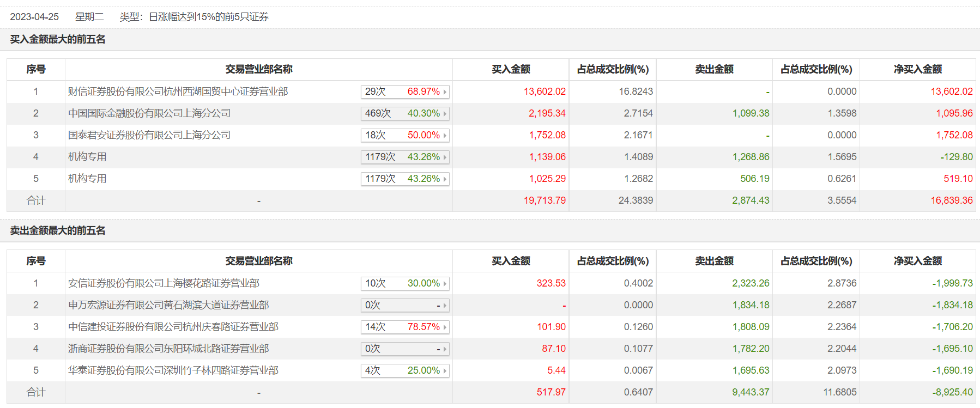Open 申万宏源黄石湖滨大道证券营业部 link
This screenshot has width=980, height=408.
pyautogui.click(x=168, y=305)
